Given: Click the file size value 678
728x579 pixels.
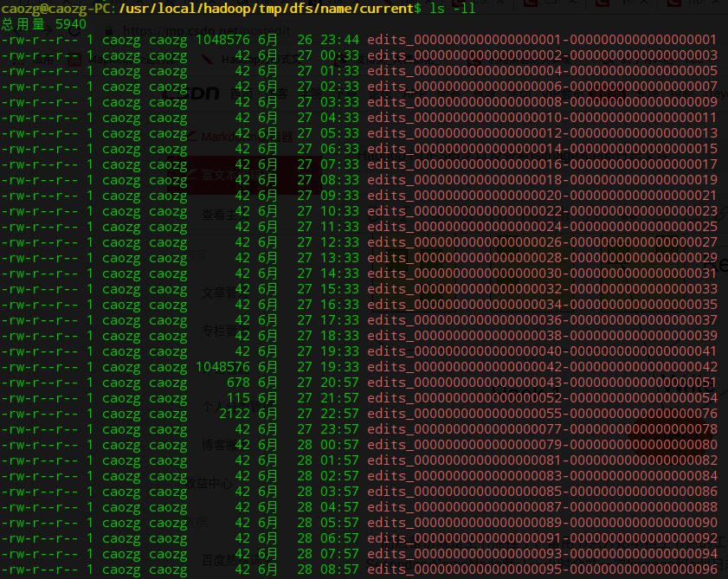Looking at the screenshot, I should tap(239, 383).
